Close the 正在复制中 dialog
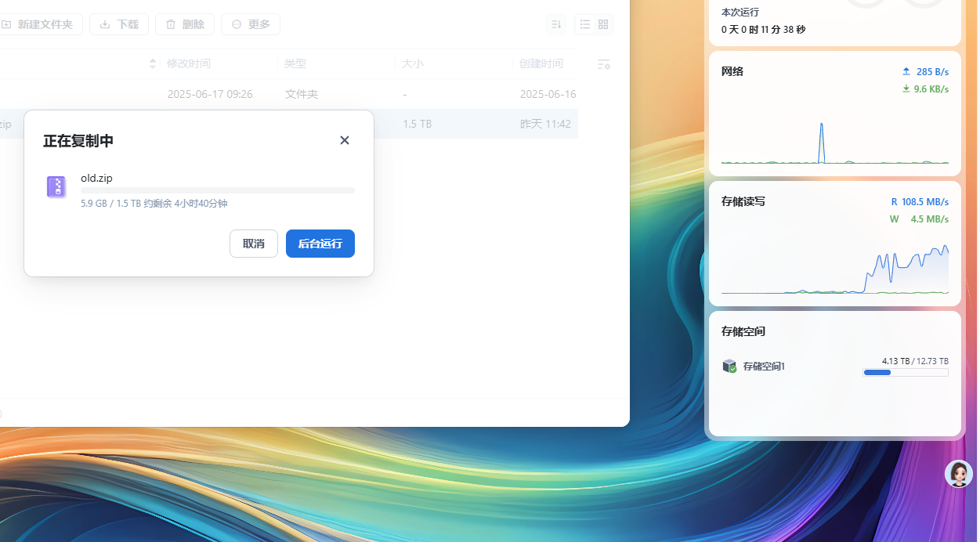Screen dimensions: 980x542 pyautogui.click(x=345, y=140)
